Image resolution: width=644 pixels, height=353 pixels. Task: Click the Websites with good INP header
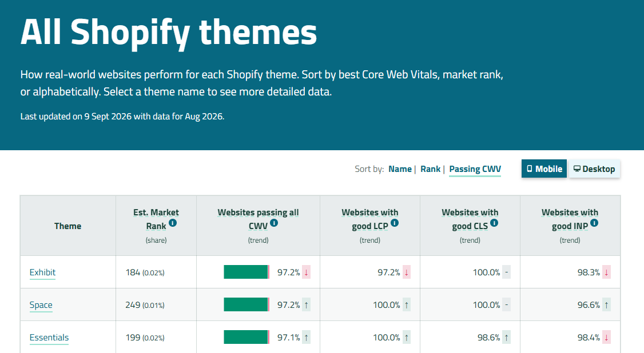pos(570,219)
